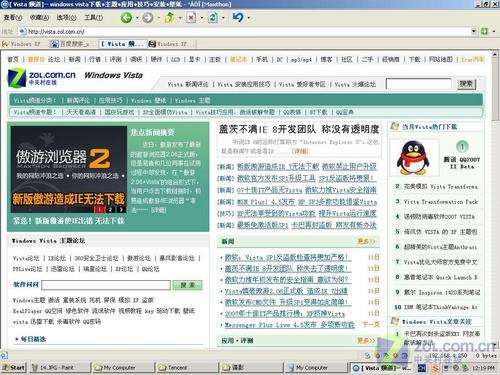This screenshot has width=500, height=375.
Task: Open the Vista 安装应用技巧 link
Action: click(x=244, y=84)
